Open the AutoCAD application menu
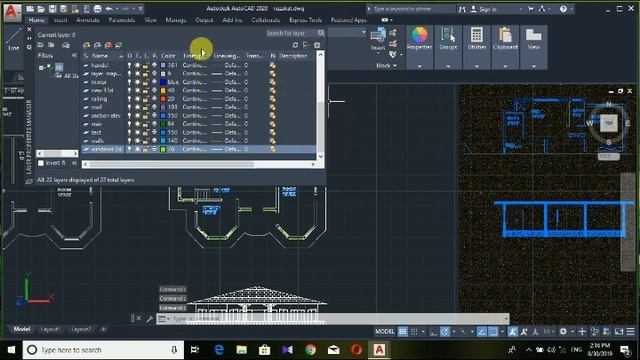 click(x=12, y=12)
